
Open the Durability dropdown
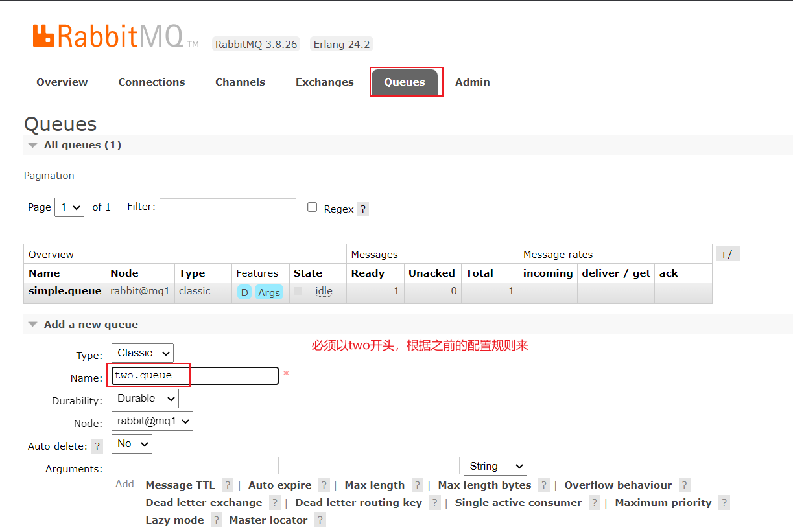(145, 399)
